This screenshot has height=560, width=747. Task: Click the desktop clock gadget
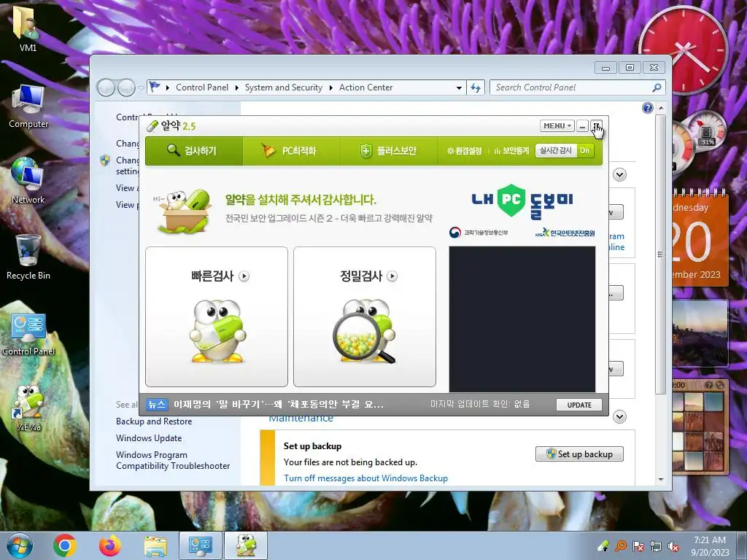point(683,50)
